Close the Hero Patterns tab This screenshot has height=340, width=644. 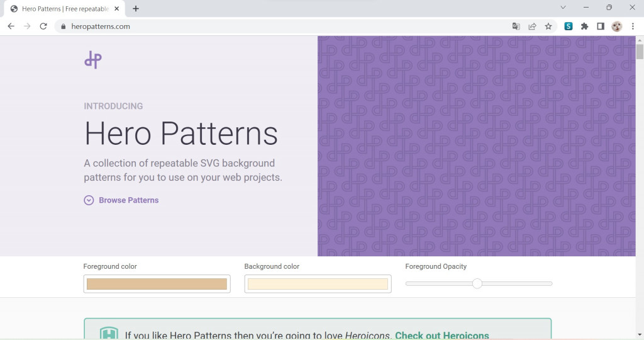(x=116, y=9)
